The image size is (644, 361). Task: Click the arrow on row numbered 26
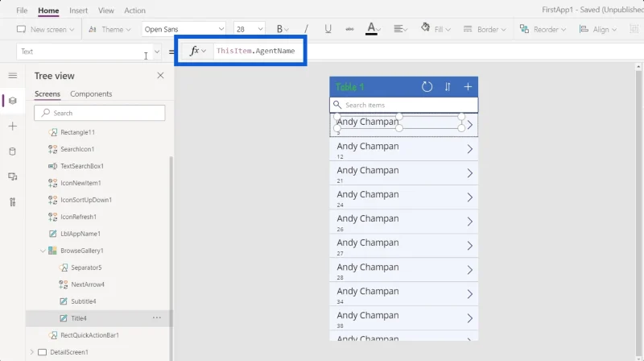[470, 222]
